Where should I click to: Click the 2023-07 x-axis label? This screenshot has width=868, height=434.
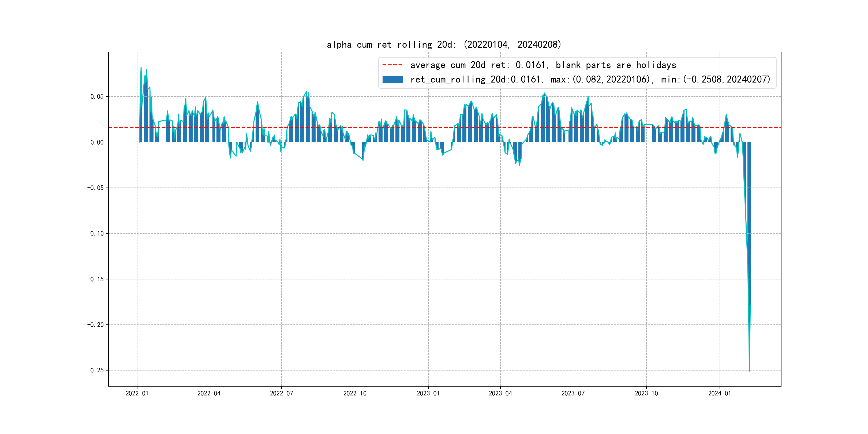click(573, 393)
